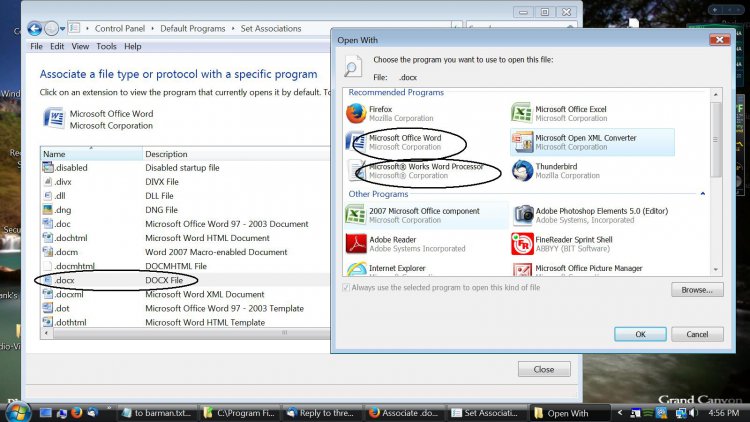Select the .docmhtml row

(x=186, y=266)
